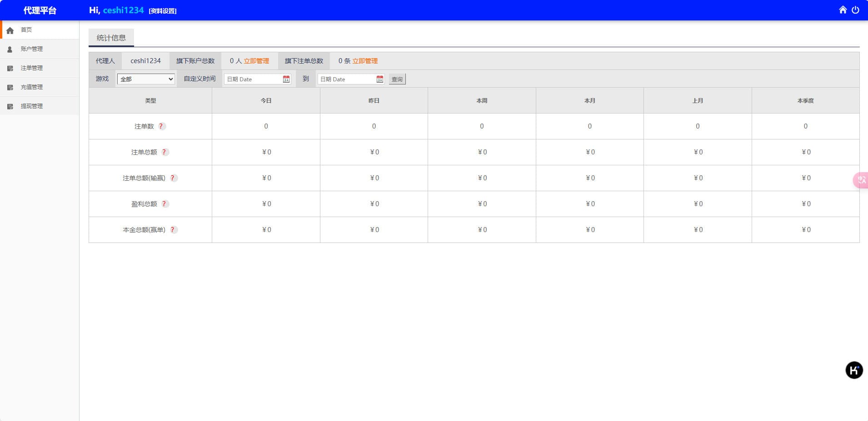Open 注单管理 in the sidebar
The image size is (868, 421).
[31, 68]
